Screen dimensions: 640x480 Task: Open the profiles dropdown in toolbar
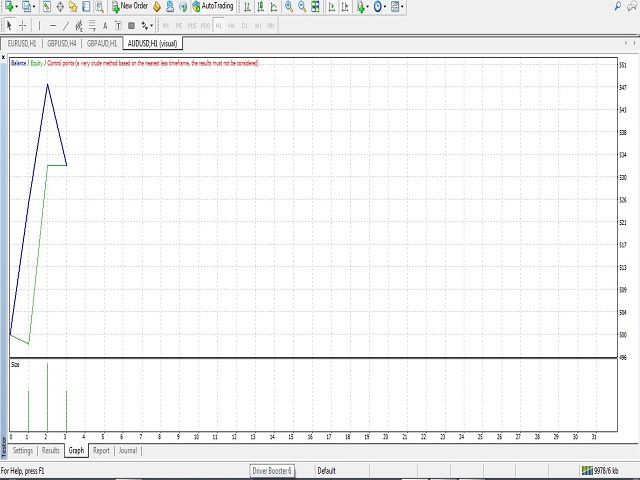pyautogui.click(x=36, y=6)
